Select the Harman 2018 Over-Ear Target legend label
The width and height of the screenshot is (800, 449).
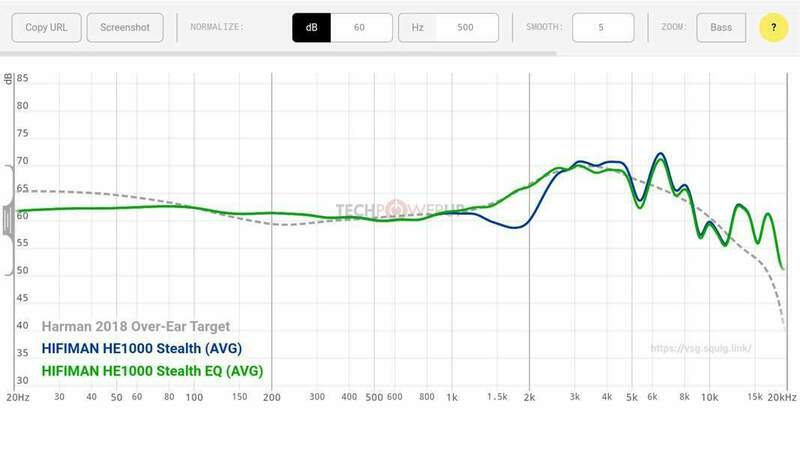136,326
